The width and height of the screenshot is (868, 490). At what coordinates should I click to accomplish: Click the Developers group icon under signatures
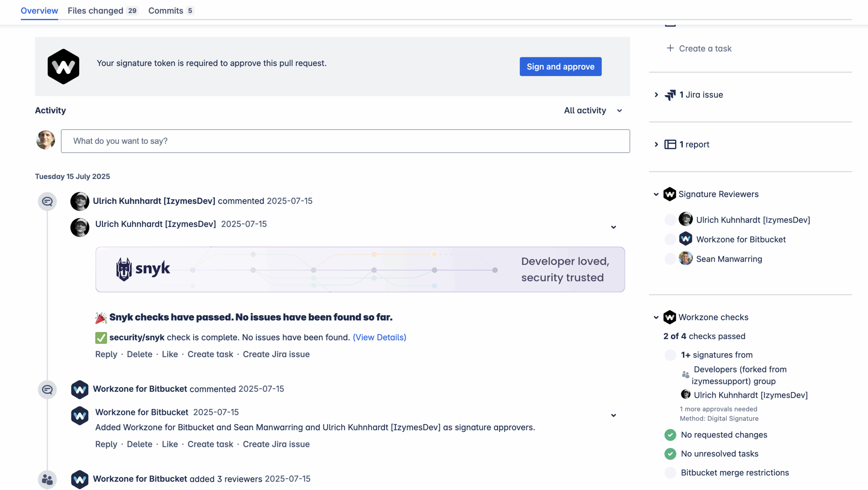[685, 375]
